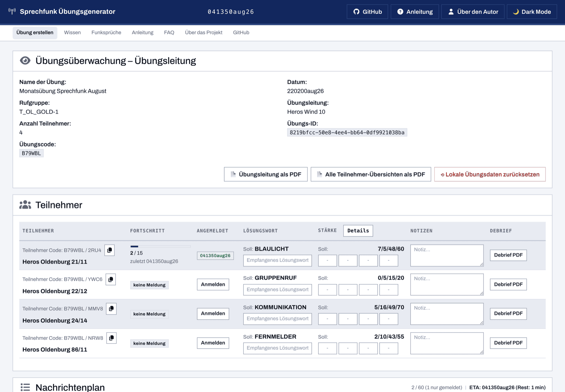Click Notiz field for Heros Oldenburg 21/11
The height and width of the screenshot is (392, 565).
click(447, 255)
